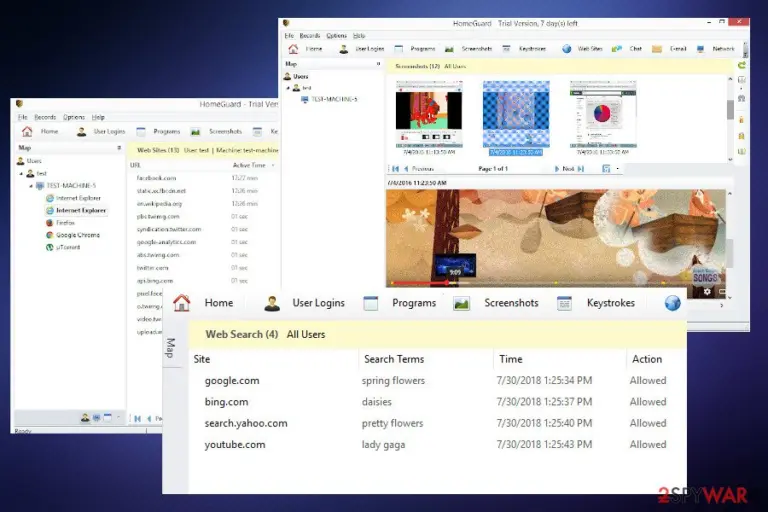
Task: Open Screenshots in the front Web Search panel
Action: [x=496, y=303]
